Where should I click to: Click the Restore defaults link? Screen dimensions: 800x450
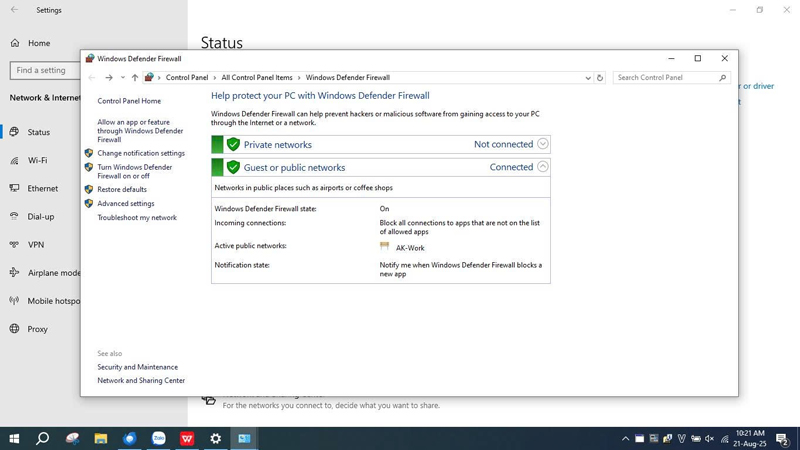click(122, 189)
